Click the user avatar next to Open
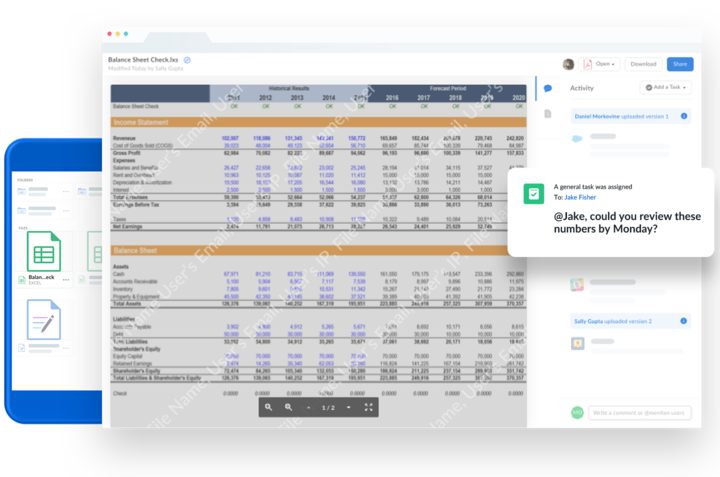 pyautogui.click(x=568, y=64)
